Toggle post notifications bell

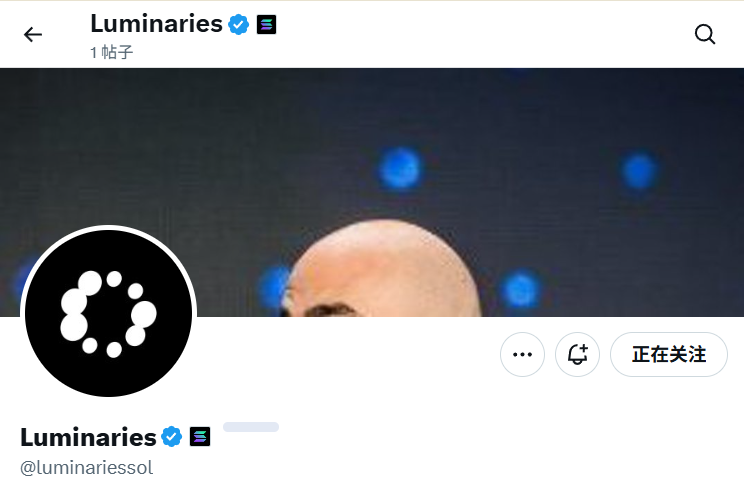[577, 354]
